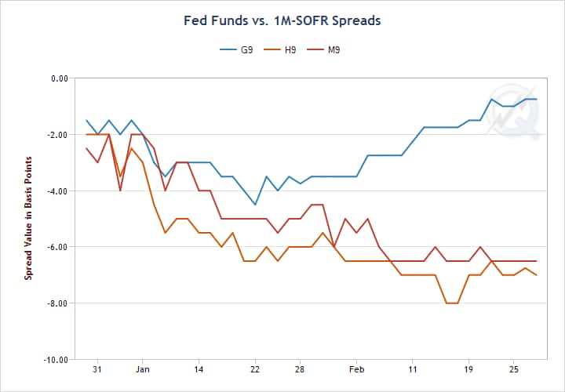Click the 22 date tick label

pyautogui.click(x=255, y=368)
